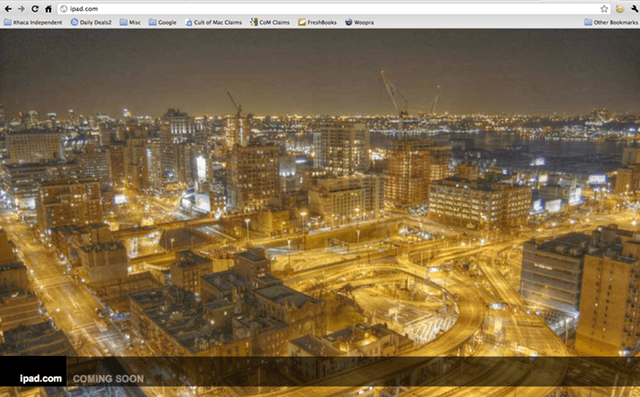
Task: Open the Daily Deals2 bookmark
Action: click(91, 22)
